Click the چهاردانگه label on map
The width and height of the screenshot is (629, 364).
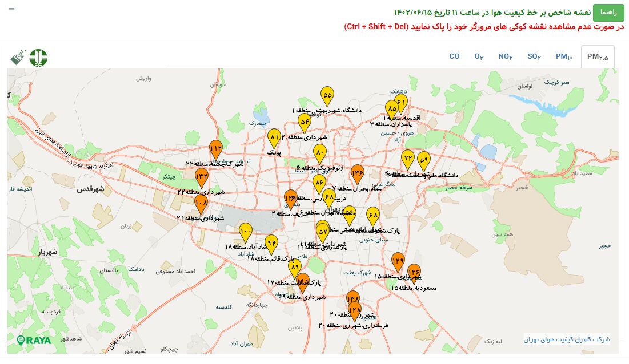[257, 305]
